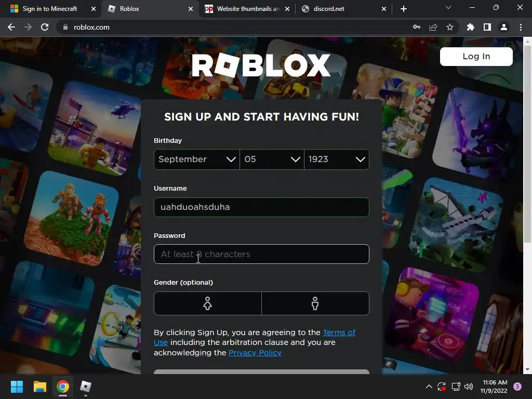
Task: Minimize the Chrome window
Action: [x=472, y=7]
